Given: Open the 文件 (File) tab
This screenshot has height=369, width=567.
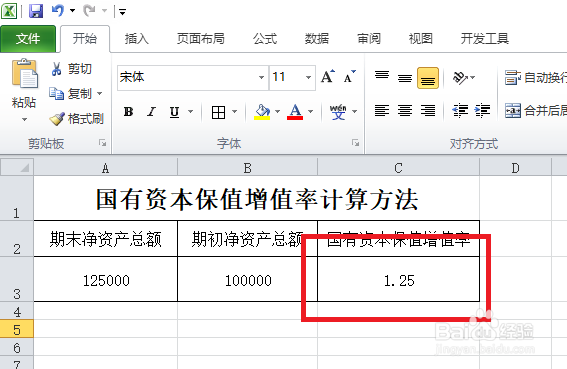Looking at the screenshot, I should 28,39.
